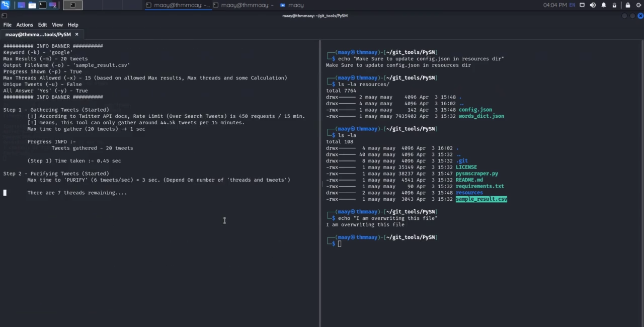The width and height of the screenshot is (644, 327).
Task: Select the maay@thmma...tools/PySM terminal tab
Action: 42,35
